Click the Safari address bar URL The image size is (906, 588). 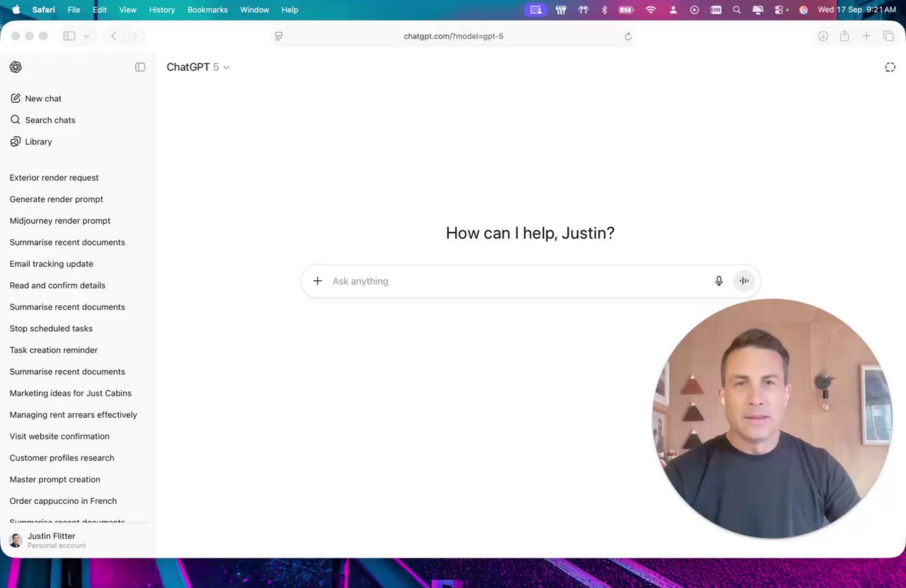(x=454, y=36)
